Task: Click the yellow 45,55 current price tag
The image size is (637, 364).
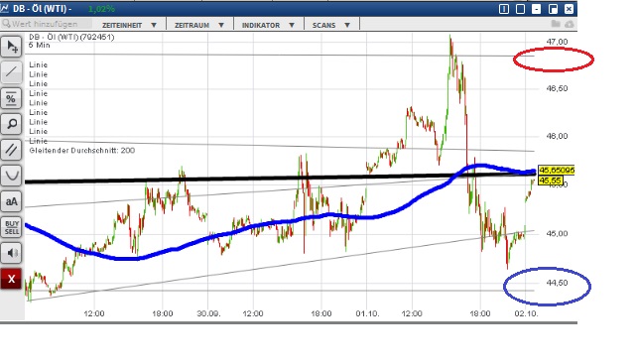Action: coord(551,181)
